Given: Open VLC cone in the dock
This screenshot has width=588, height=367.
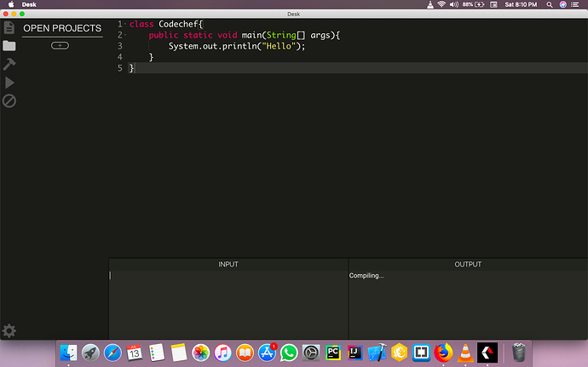Looking at the screenshot, I should [x=465, y=353].
